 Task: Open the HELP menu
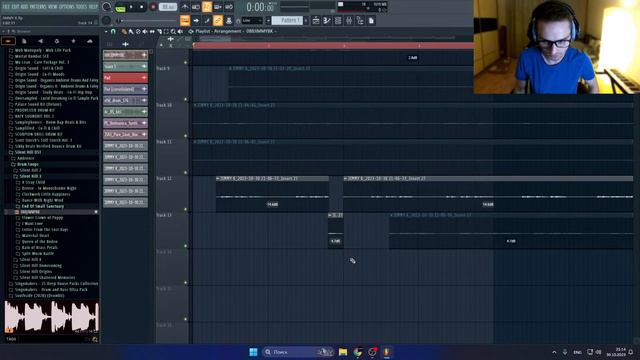[93, 7]
